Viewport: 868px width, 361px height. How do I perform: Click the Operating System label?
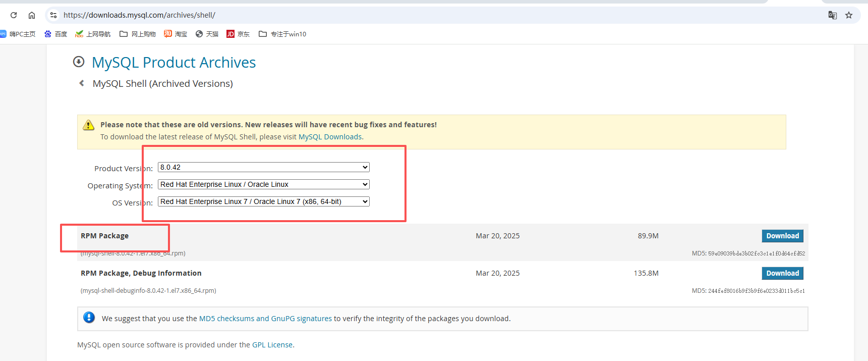pyautogui.click(x=120, y=186)
